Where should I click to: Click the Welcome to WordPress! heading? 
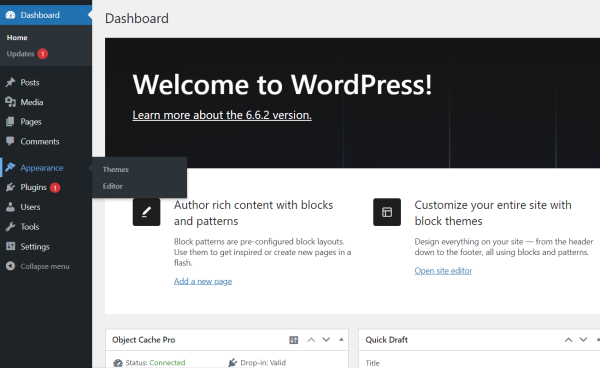point(282,85)
